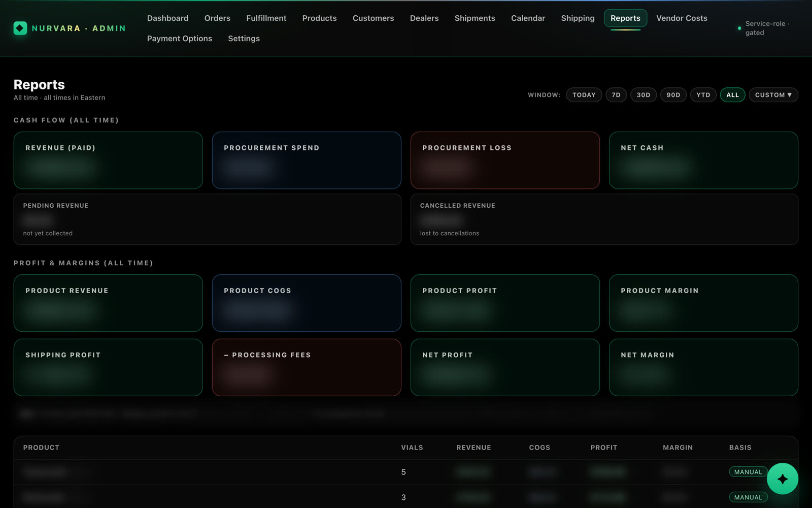Screen dimensions: 812x508
Task: Open the Dashboard tab
Action: (167, 18)
